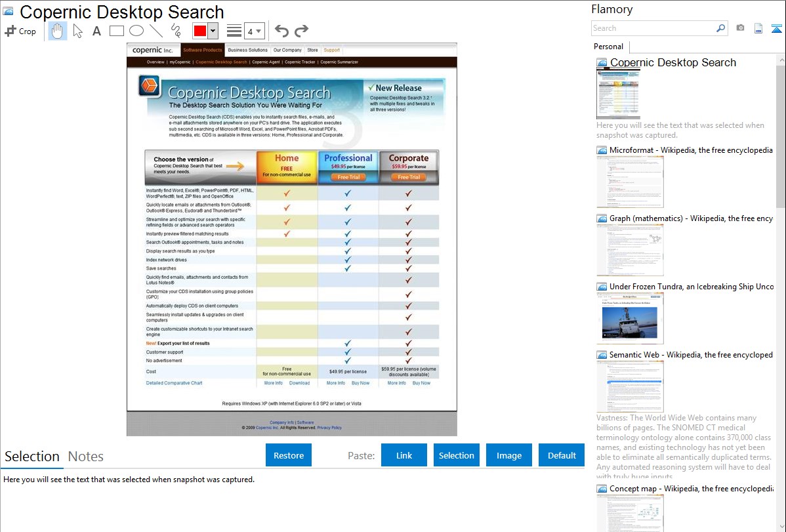Click the Flamory search input field
The width and height of the screenshot is (786, 532).
(x=653, y=28)
